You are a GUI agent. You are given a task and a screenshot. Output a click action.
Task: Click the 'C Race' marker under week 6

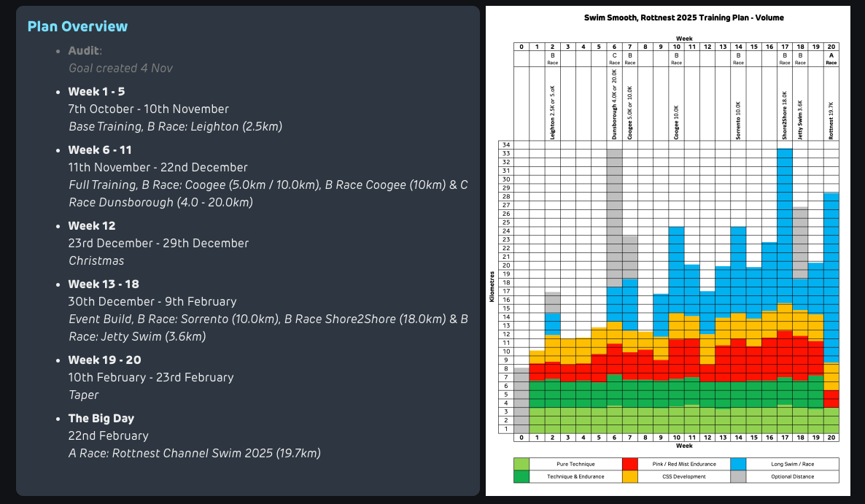coord(615,59)
